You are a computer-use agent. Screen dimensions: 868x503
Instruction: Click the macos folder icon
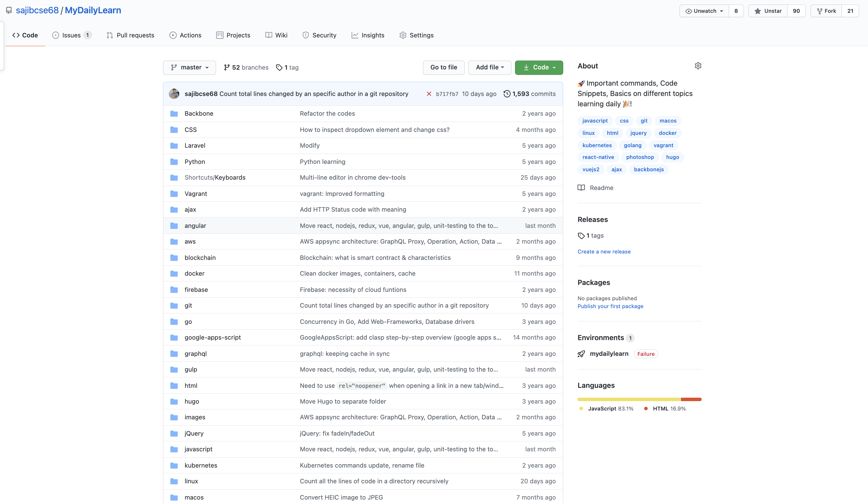tap(174, 498)
